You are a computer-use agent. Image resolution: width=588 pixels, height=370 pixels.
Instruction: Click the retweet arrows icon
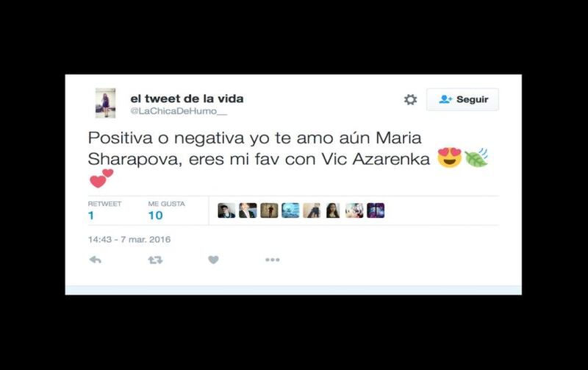pyautogui.click(x=155, y=260)
